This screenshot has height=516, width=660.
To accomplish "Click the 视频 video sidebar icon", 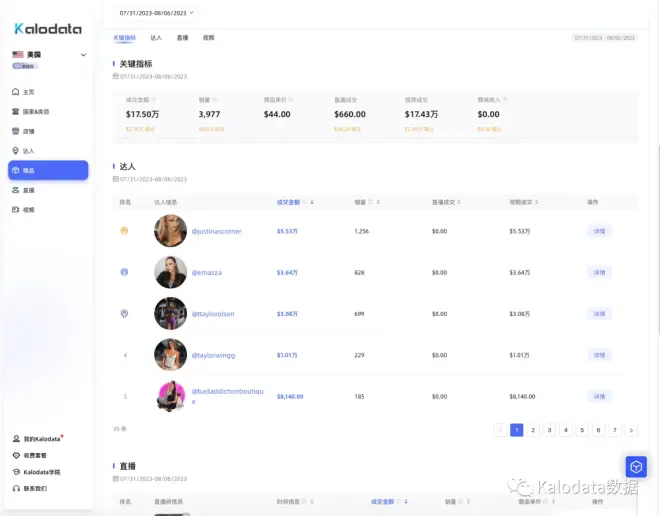I will click(16, 210).
